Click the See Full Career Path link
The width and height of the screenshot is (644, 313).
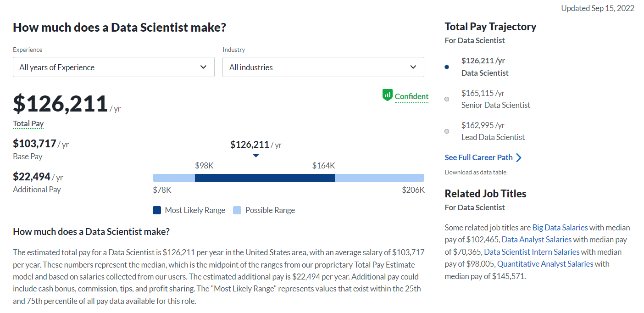coord(478,157)
